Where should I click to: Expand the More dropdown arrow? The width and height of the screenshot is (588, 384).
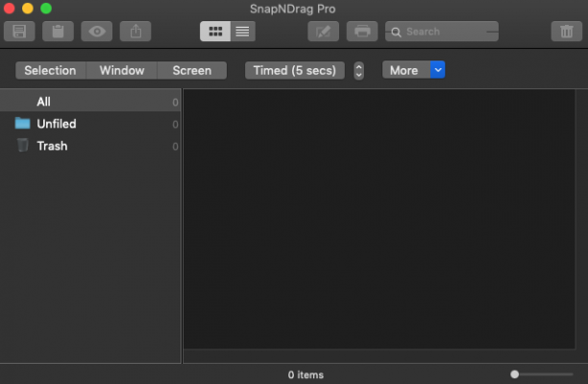pos(437,70)
